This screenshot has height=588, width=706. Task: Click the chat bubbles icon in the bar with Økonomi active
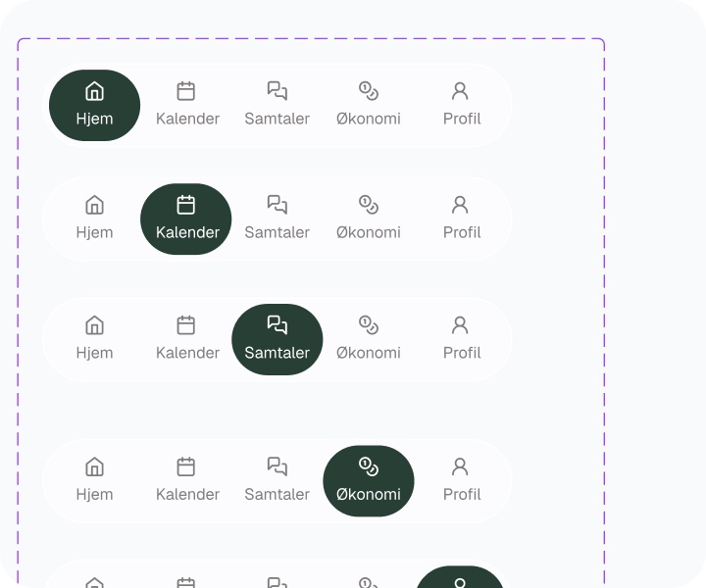coord(277,466)
